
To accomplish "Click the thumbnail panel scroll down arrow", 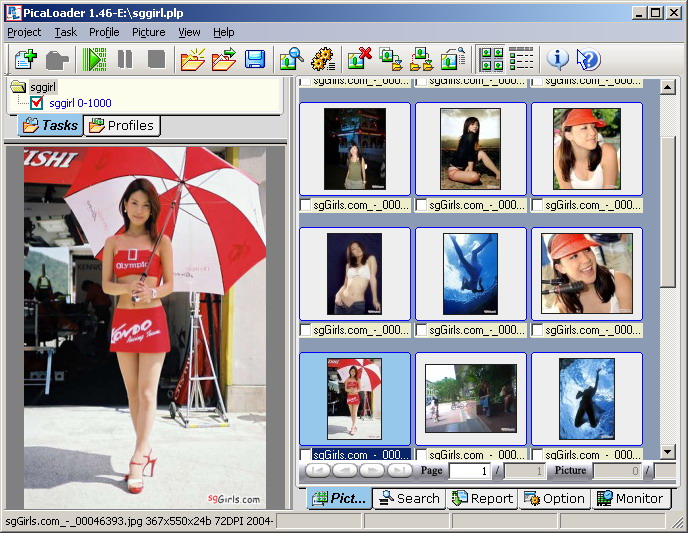I will (x=667, y=451).
